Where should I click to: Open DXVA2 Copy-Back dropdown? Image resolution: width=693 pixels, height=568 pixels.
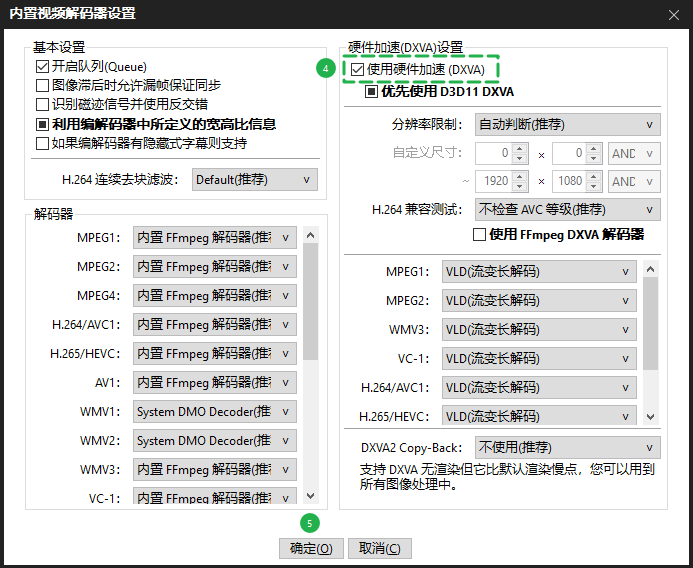click(x=566, y=447)
